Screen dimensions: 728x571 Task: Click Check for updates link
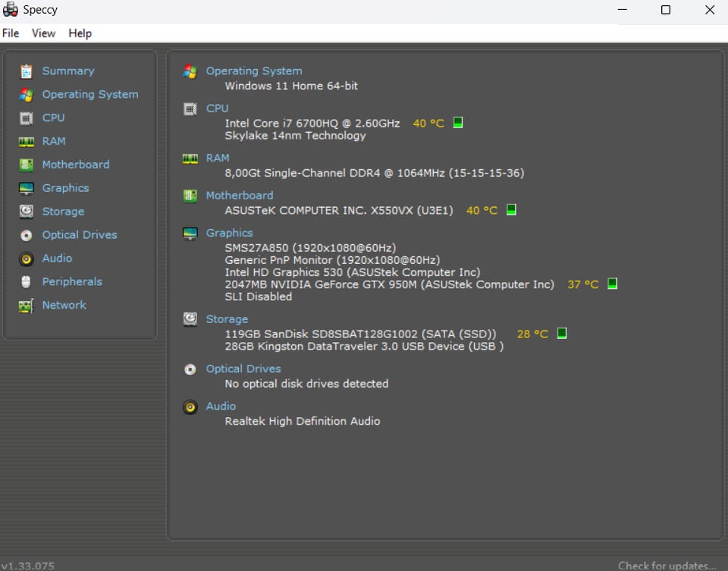667,566
